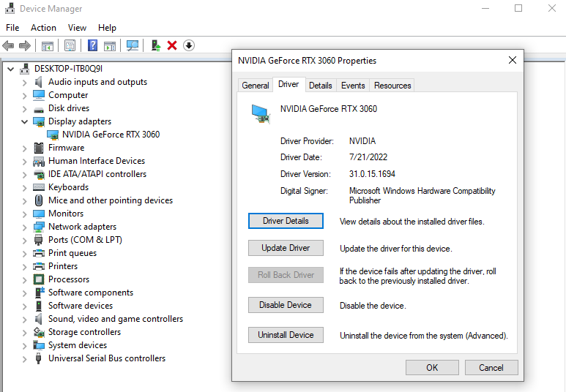Screen dimensions: 566x392
Task: Open the Action menu
Action: (43, 28)
